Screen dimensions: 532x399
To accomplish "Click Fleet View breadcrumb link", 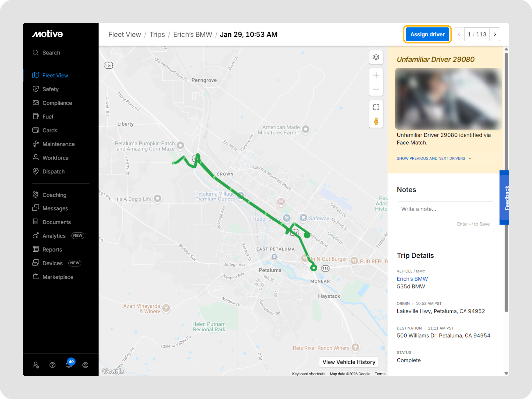I will 125,35.
